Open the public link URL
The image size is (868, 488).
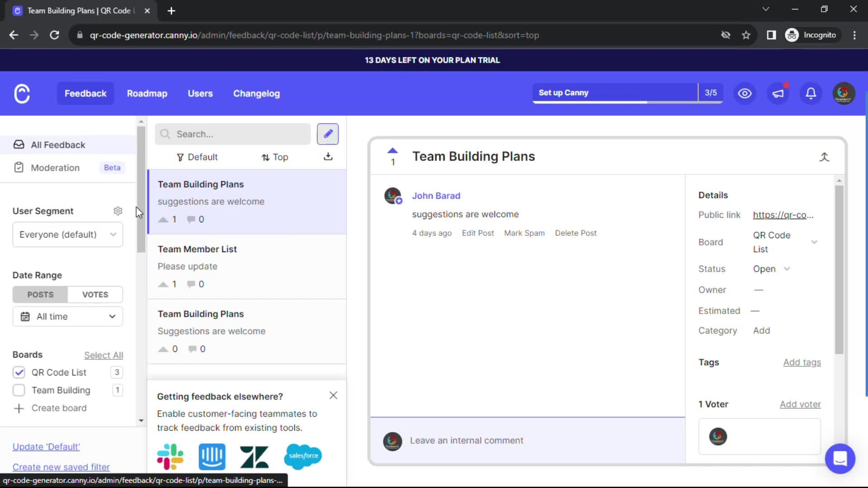[783, 215]
